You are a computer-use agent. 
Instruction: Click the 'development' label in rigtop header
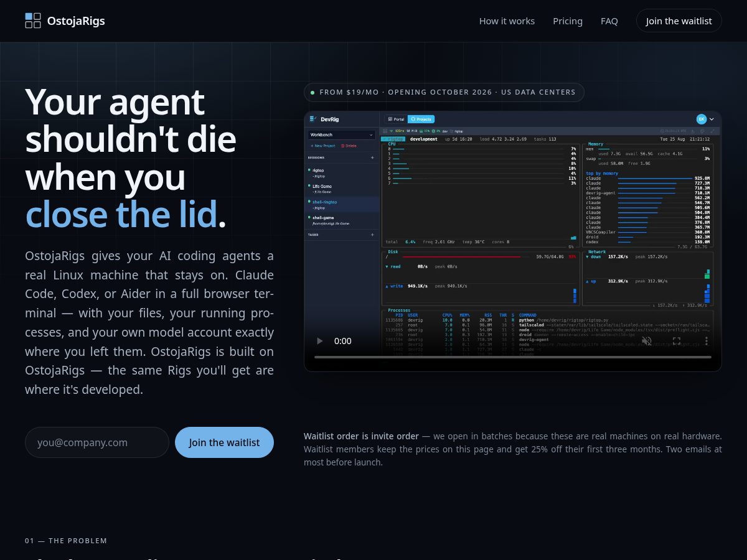pyautogui.click(x=423, y=139)
